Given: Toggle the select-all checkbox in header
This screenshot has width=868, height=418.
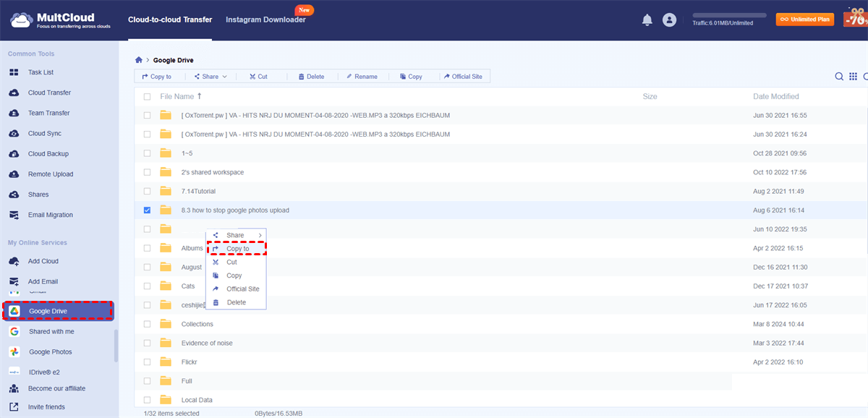Looking at the screenshot, I should click(148, 96).
